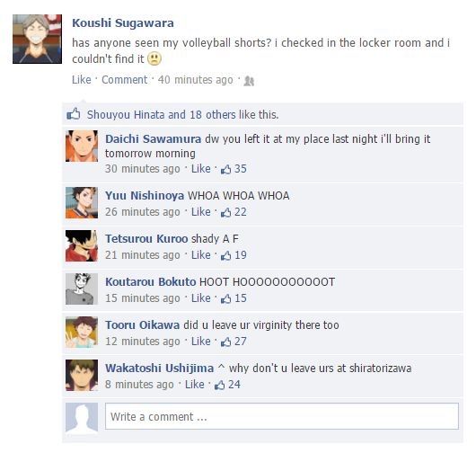Click thumbs-up count 15 on Bokuto's comment

click(234, 298)
